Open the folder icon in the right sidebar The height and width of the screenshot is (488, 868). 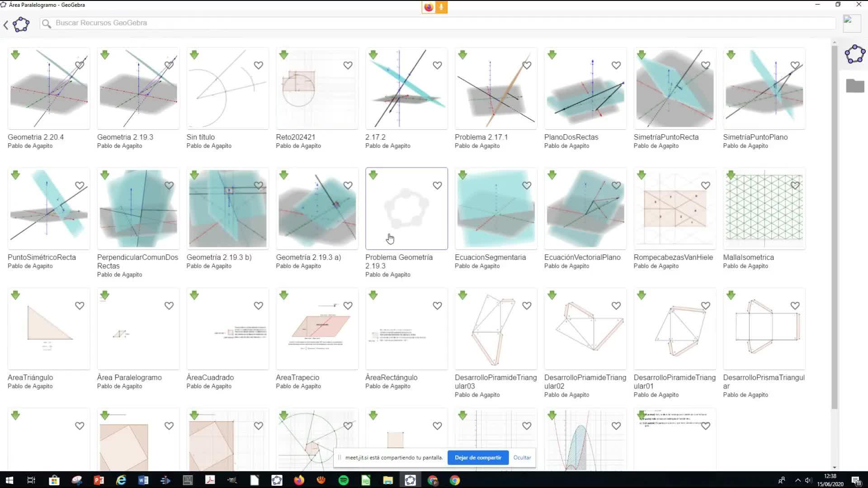pyautogui.click(x=854, y=85)
